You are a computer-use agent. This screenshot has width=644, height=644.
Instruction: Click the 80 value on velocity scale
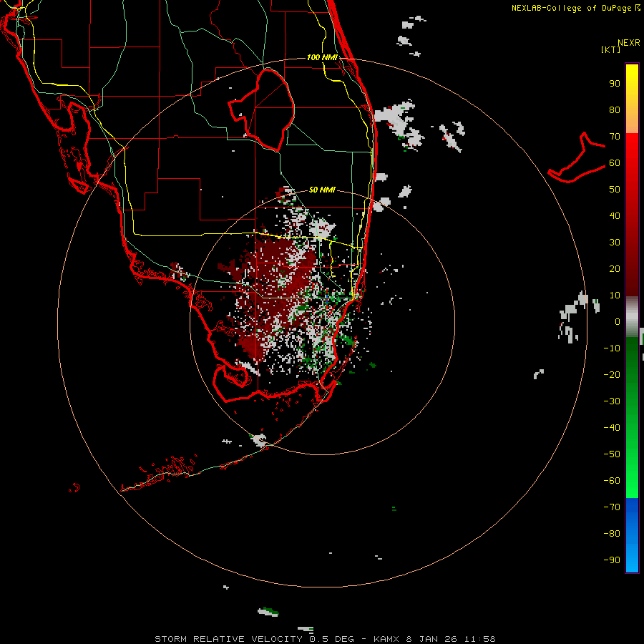(x=615, y=109)
